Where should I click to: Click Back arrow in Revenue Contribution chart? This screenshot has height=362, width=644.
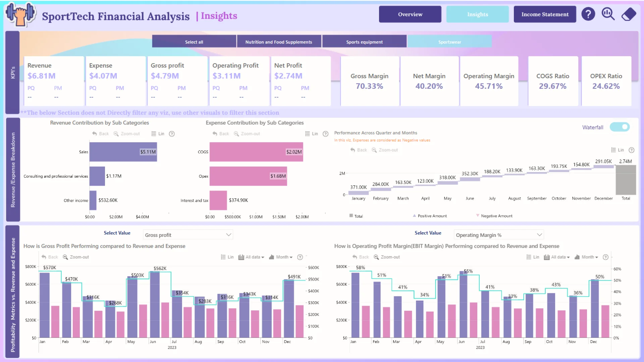[100, 134]
